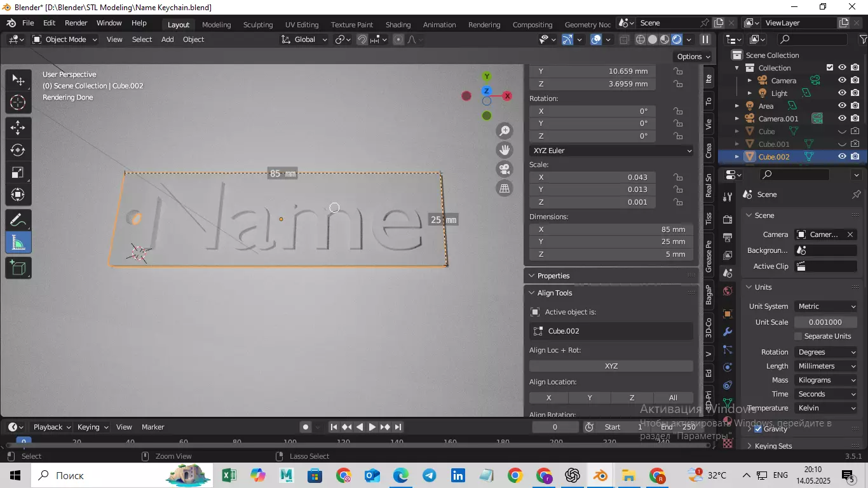Open the Object Mode dropdown
The height and width of the screenshot is (488, 868).
65,39
